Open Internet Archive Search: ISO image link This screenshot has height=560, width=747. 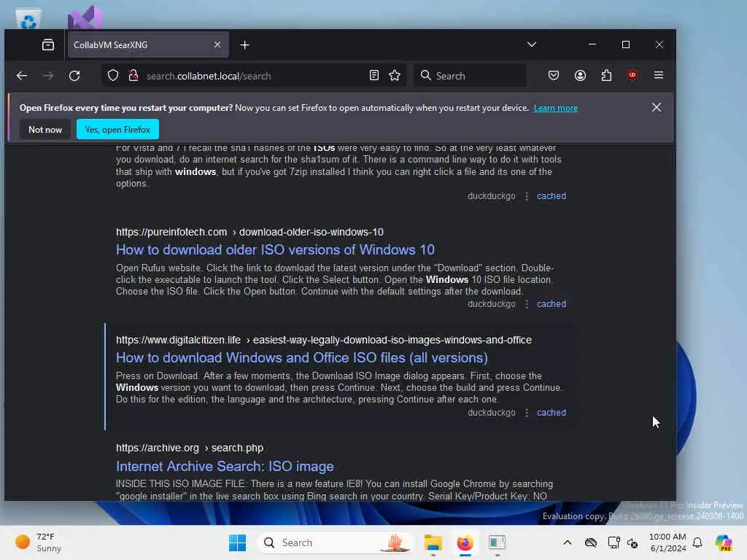tap(225, 466)
